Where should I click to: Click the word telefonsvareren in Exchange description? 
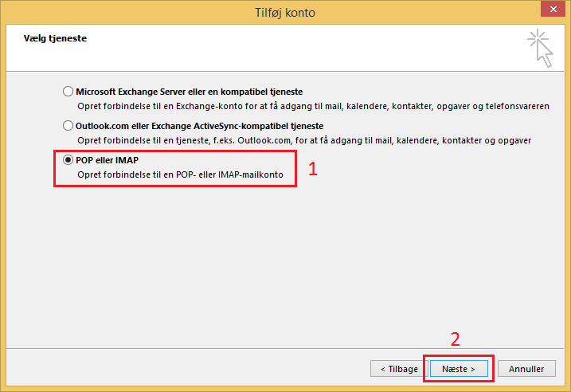click(x=518, y=107)
